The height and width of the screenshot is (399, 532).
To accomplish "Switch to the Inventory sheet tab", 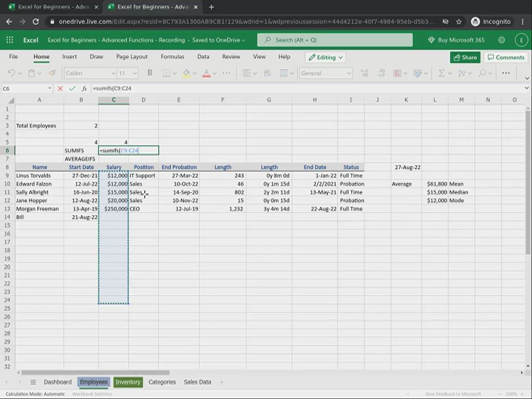I will 128,382.
